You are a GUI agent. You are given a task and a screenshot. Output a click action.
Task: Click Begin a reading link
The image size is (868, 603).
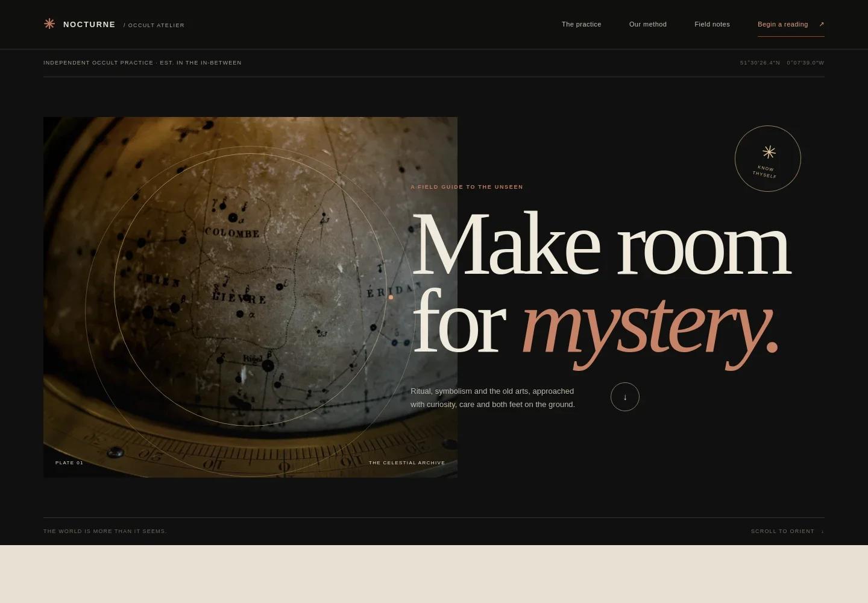click(791, 24)
